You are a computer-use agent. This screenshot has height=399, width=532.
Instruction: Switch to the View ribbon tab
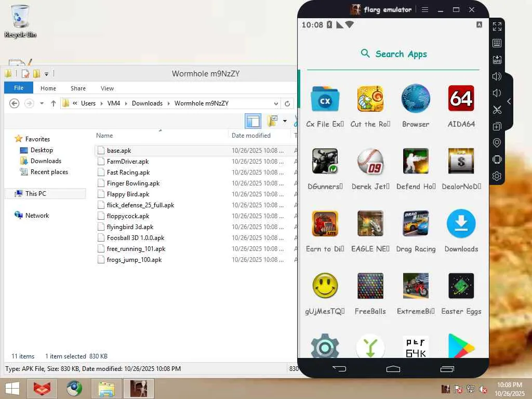pos(107,88)
